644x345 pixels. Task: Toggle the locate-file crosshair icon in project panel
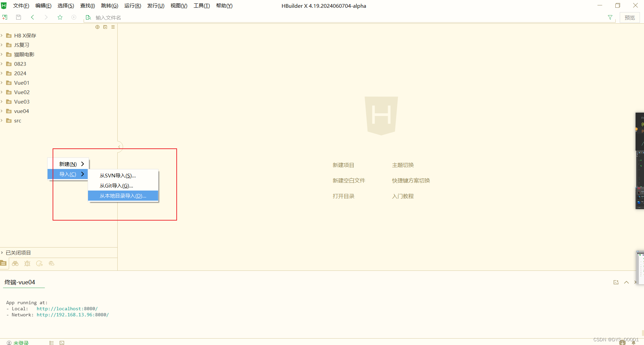(97, 27)
